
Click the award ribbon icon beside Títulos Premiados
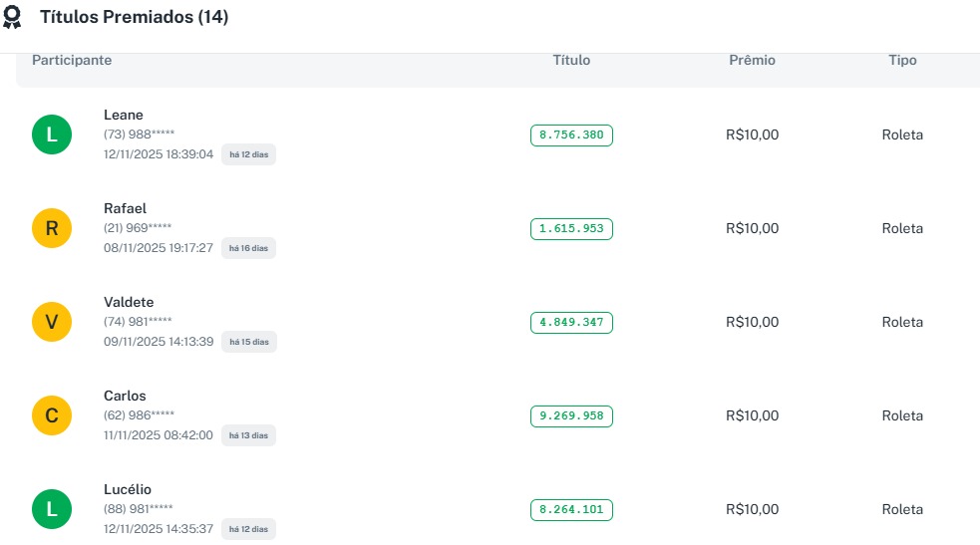[x=13, y=18]
